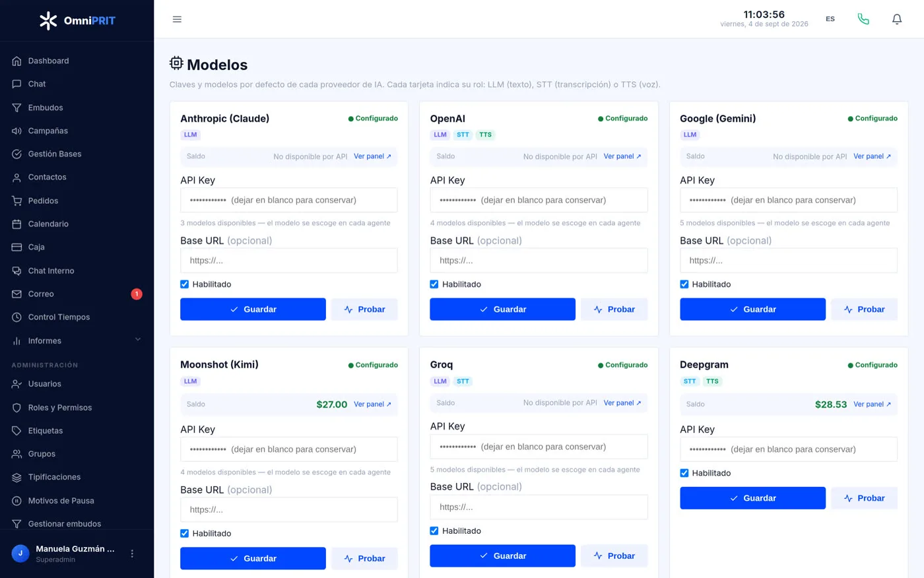Click Probar on the Deepgram card
This screenshot has width=924, height=578.
pos(865,498)
